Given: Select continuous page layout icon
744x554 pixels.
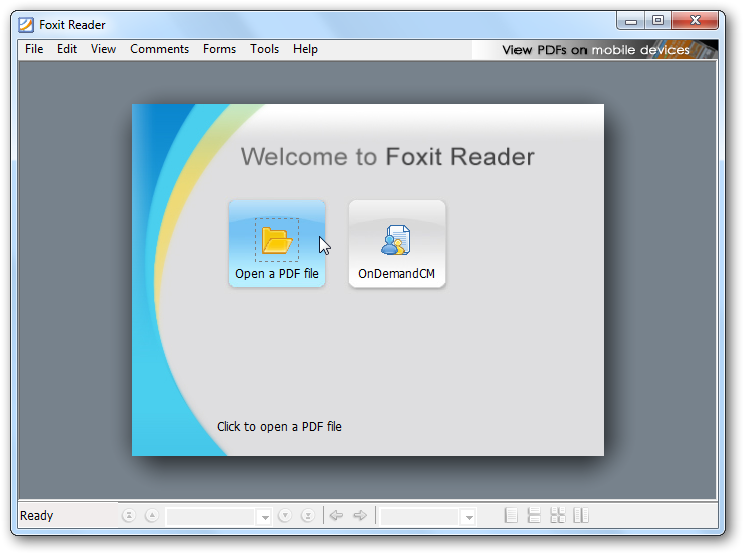Looking at the screenshot, I should (x=534, y=515).
